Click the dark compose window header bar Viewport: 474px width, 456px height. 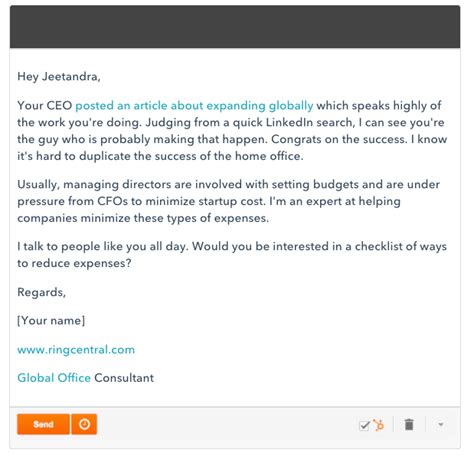tap(235, 27)
